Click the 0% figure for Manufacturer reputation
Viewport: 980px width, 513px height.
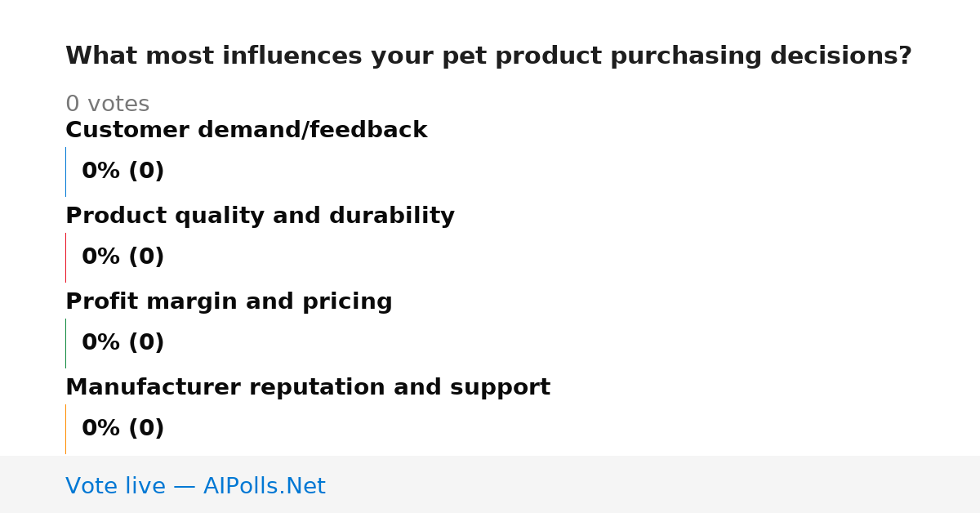click(101, 428)
